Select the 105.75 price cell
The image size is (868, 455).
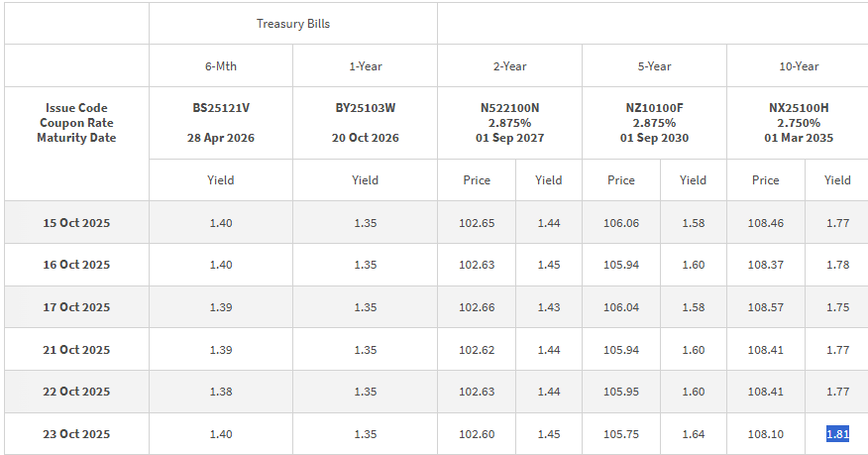[x=620, y=434]
